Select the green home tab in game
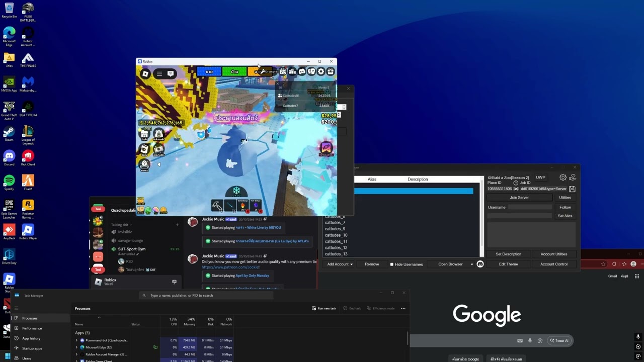The height and width of the screenshot is (362, 644). pyautogui.click(x=234, y=72)
